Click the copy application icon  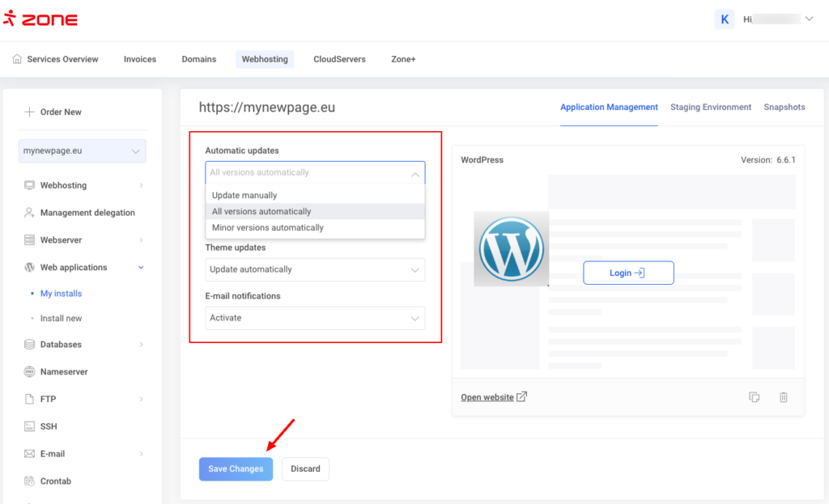tap(754, 397)
